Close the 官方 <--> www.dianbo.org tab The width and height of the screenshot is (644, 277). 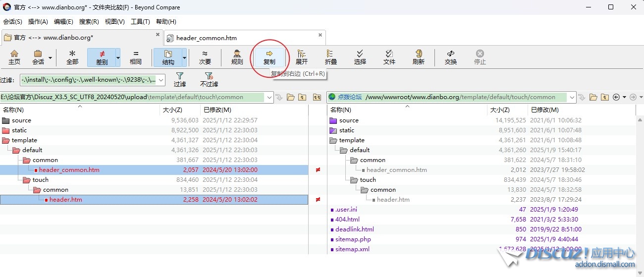point(158,35)
